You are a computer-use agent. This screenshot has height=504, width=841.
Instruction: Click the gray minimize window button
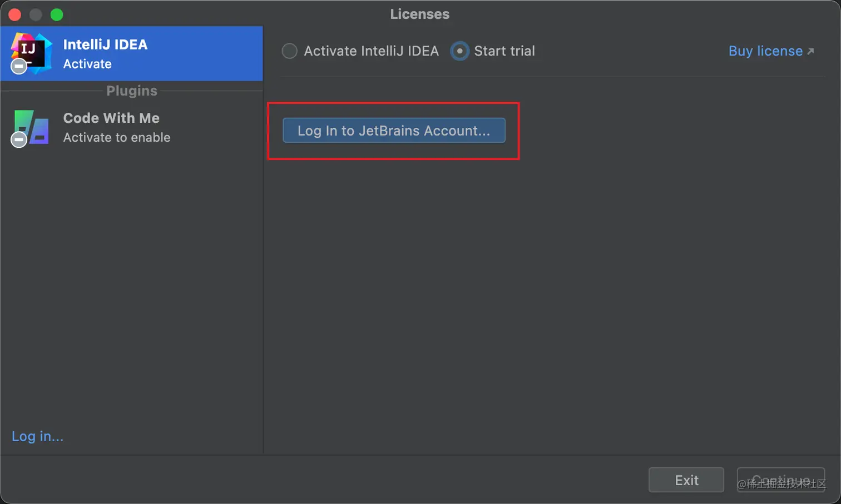pyautogui.click(x=36, y=14)
